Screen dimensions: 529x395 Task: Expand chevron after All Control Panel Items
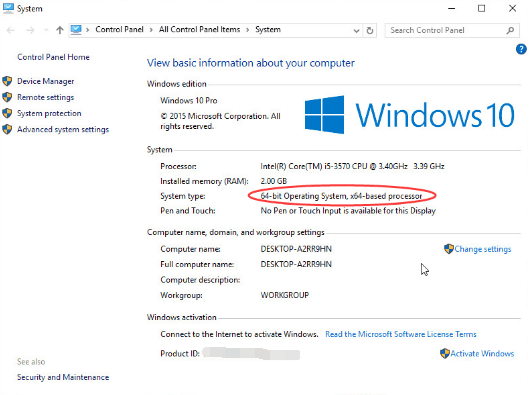point(248,30)
